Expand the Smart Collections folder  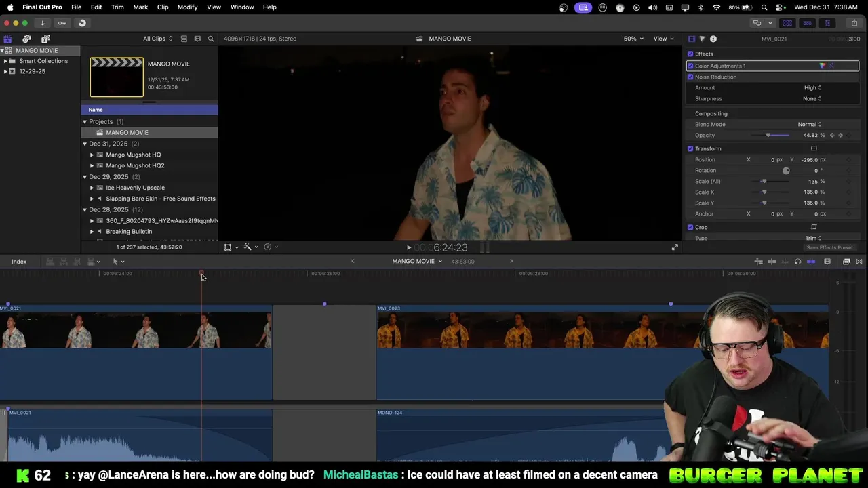pos(5,61)
